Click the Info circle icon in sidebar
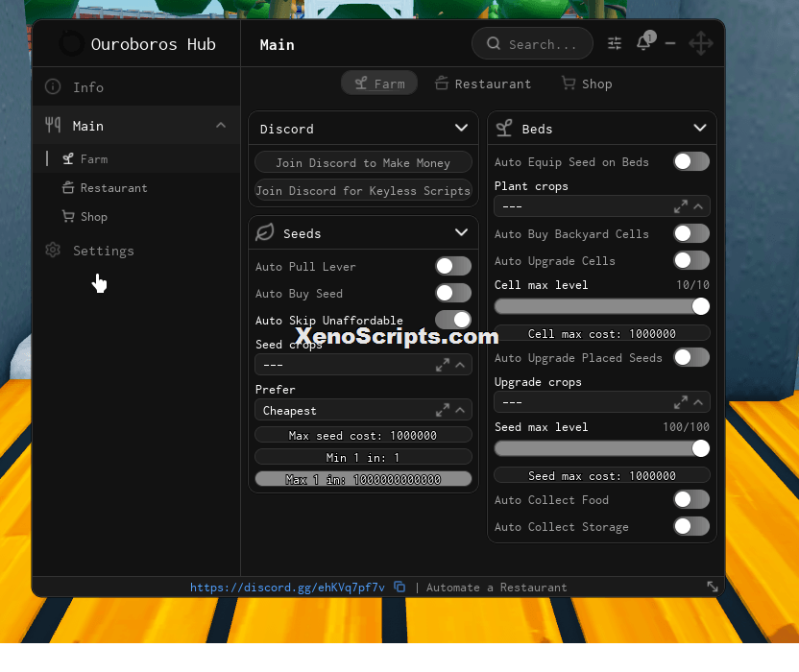Screen dimensions: 799x672 pos(53,86)
